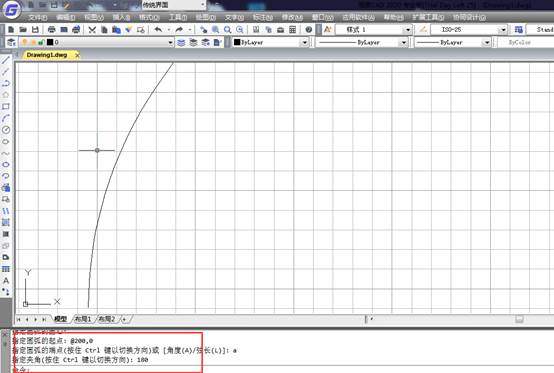Viewport: 554px width, 373px height.
Task: Close the Drawing1.dwg tab
Action: pos(77,55)
